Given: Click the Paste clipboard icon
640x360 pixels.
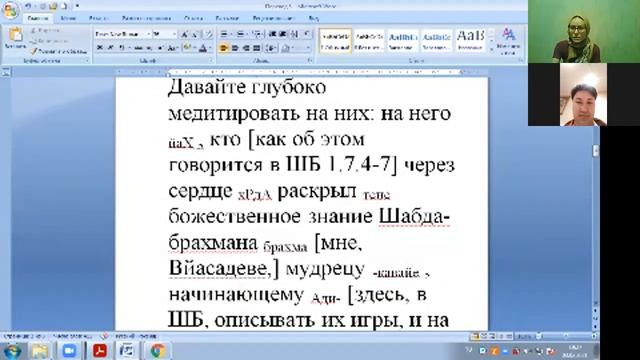Looking at the screenshot, I should click(16, 35).
